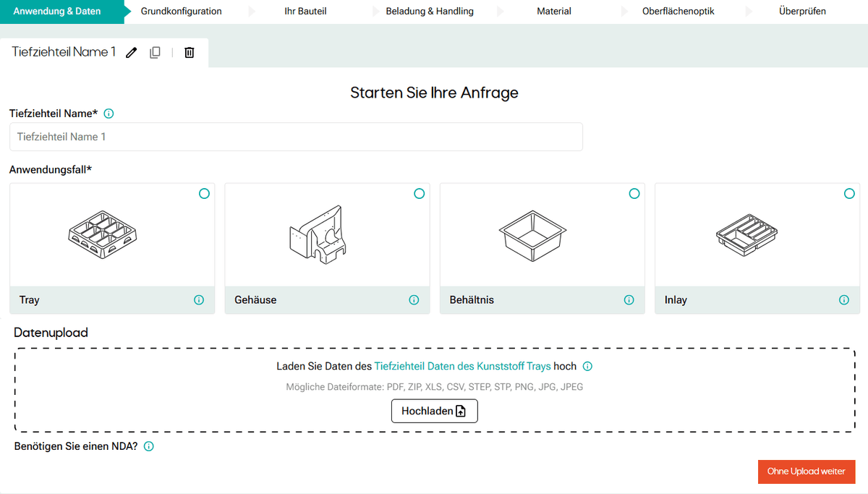Select the Behältnis radio button

pyautogui.click(x=634, y=194)
